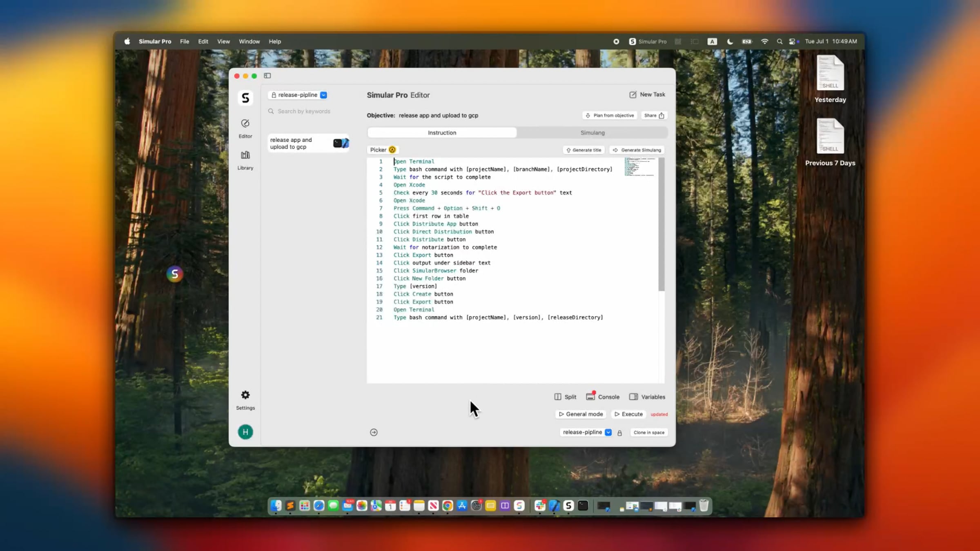Open the View menu
This screenshot has height=551, width=980.
pyautogui.click(x=223, y=41)
